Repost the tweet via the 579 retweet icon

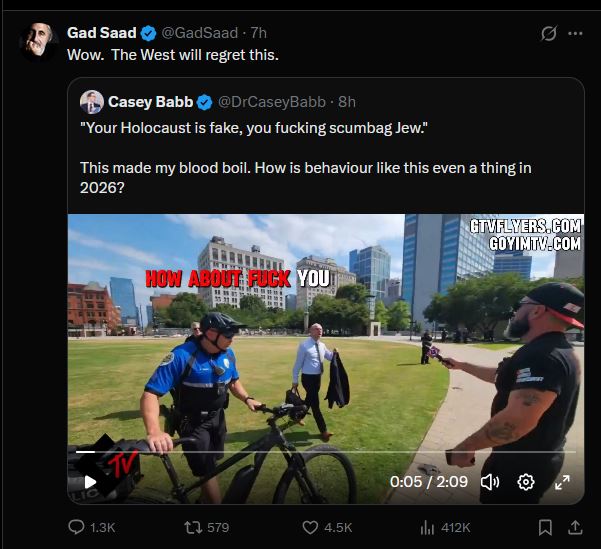(194, 528)
